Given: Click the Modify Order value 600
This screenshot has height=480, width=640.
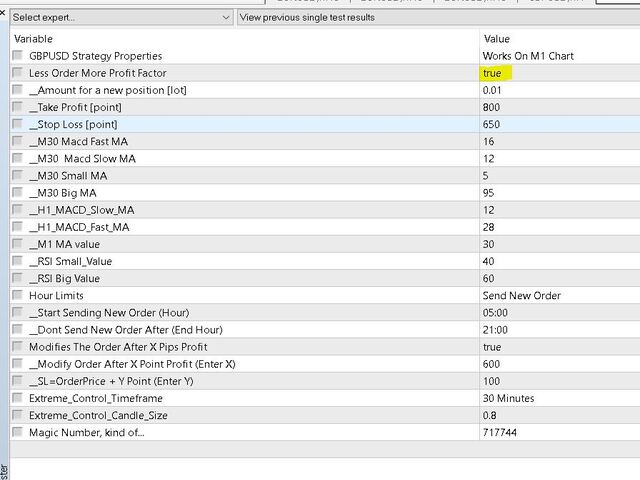Looking at the screenshot, I should point(491,364).
